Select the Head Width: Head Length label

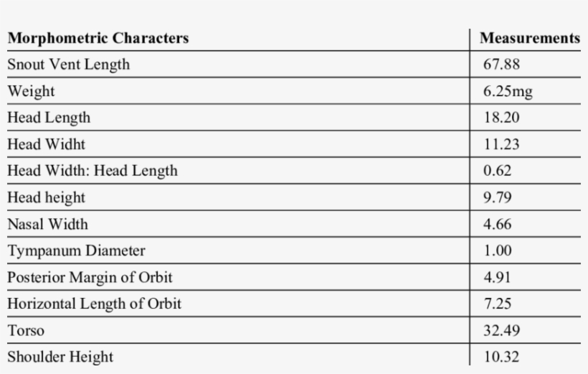point(93,171)
